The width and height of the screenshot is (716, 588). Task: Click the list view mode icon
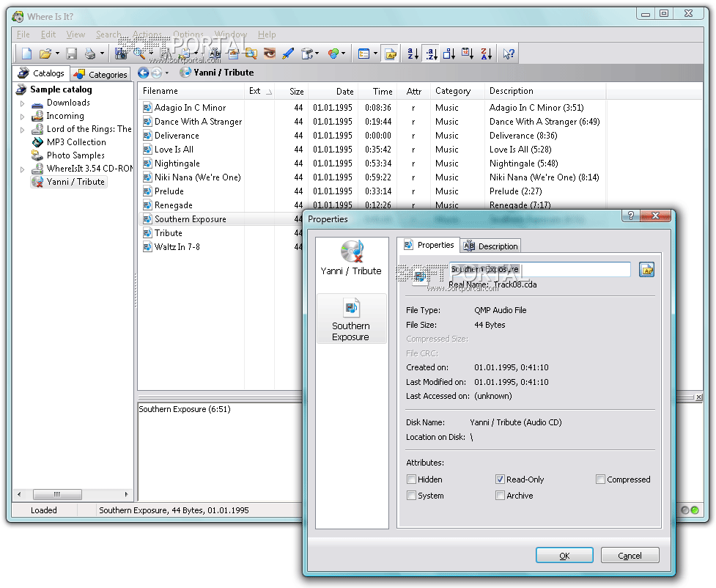coord(364,54)
